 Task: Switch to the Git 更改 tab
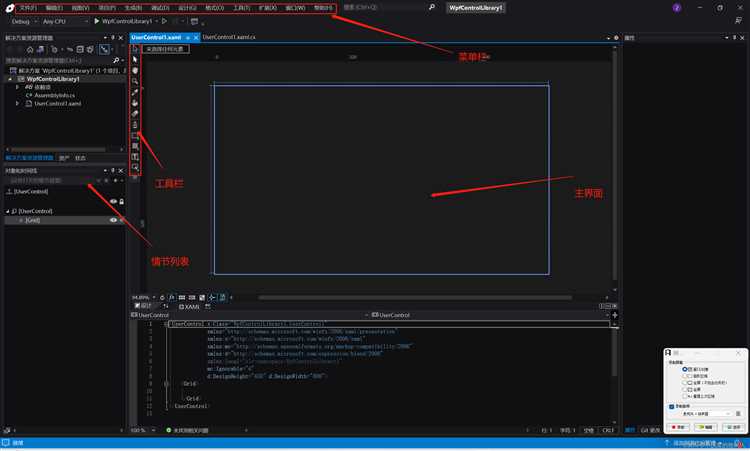(x=650, y=430)
